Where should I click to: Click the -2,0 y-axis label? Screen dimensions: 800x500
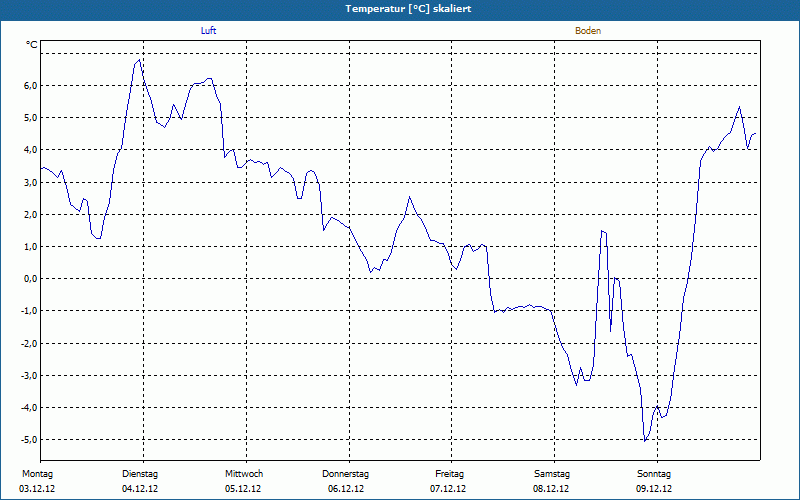tap(29, 344)
